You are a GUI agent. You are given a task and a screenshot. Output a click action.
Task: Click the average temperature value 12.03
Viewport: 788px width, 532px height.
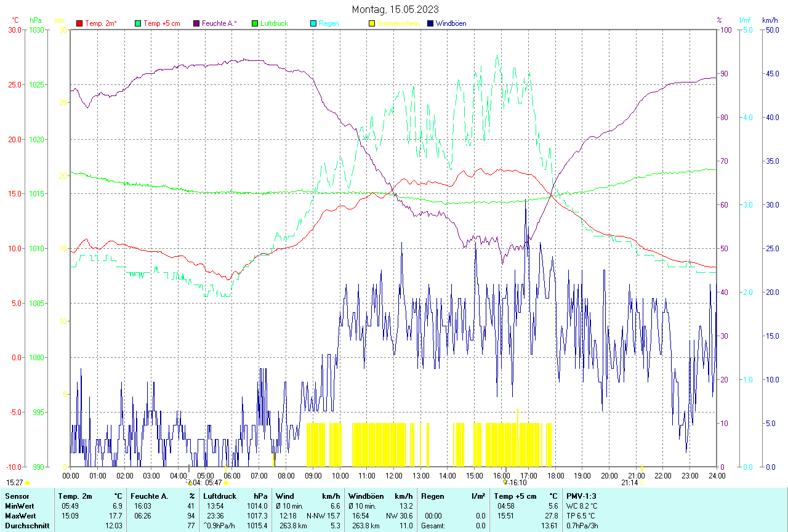114,526
